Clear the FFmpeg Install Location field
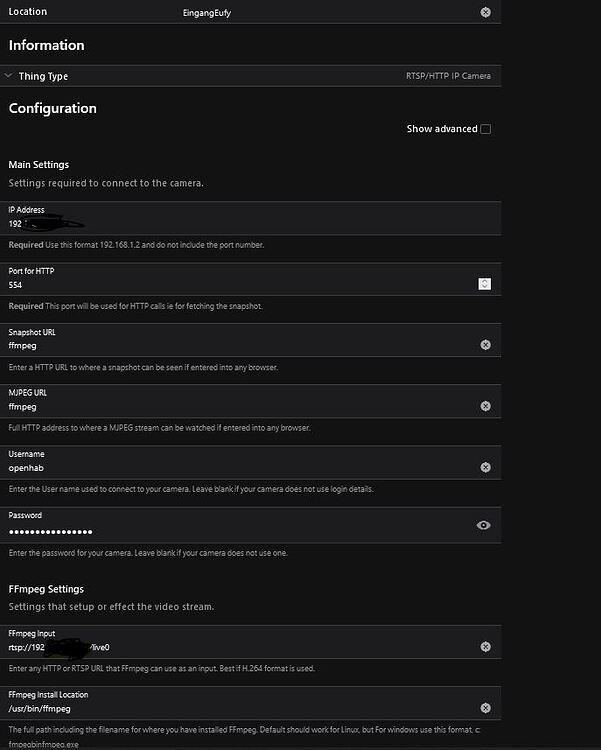Screen dimensions: 601x750 pyautogui.click(x=485, y=708)
